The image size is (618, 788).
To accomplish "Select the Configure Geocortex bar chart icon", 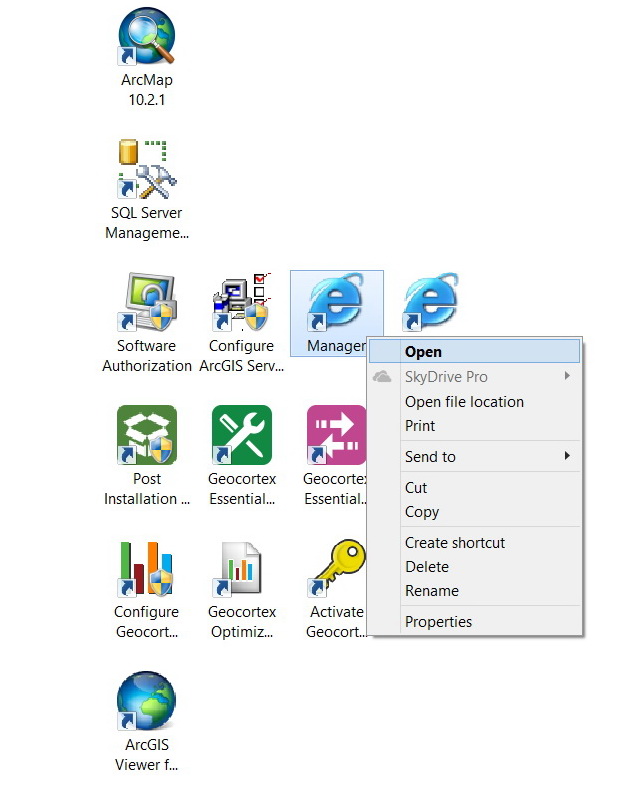I will 147,568.
